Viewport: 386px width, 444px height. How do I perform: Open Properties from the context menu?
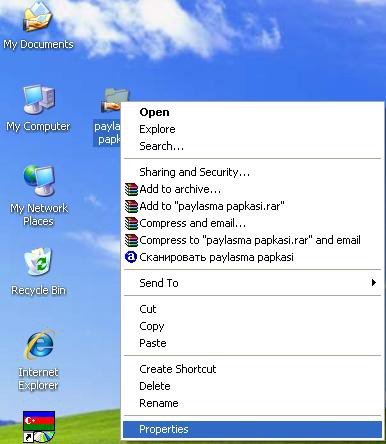(252, 429)
